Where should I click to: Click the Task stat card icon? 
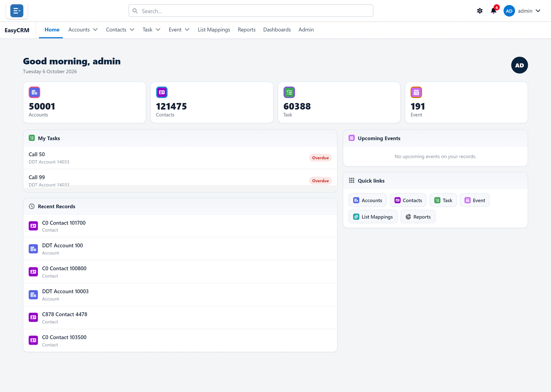tap(289, 92)
